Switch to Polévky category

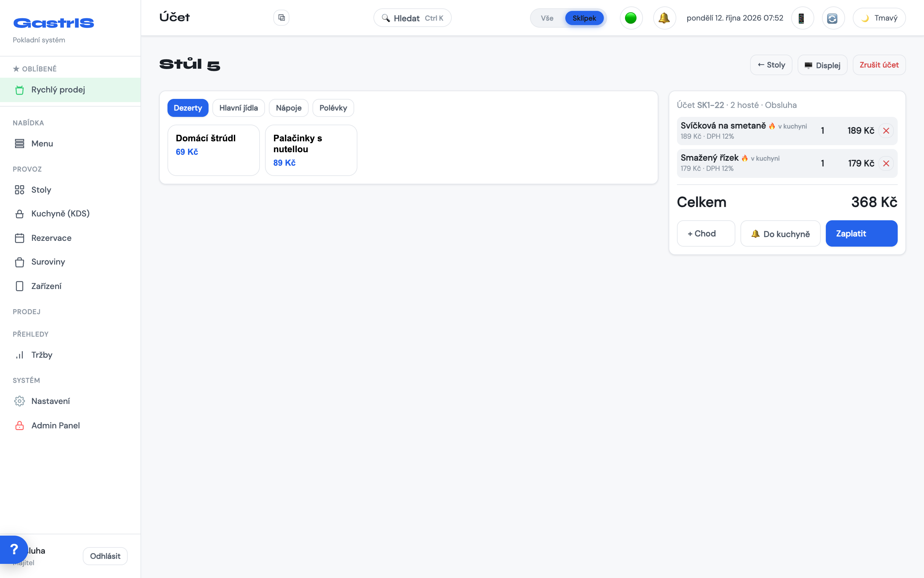click(x=333, y=108)
